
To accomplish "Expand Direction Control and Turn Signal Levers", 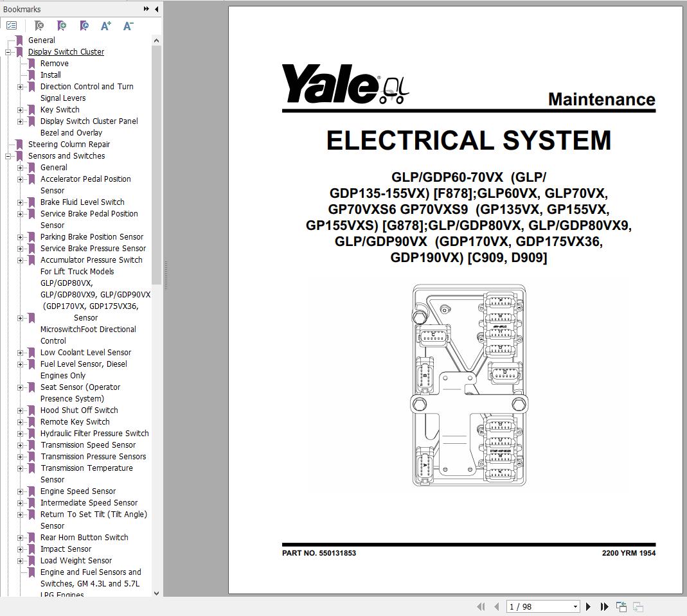I will coord(20,87).
